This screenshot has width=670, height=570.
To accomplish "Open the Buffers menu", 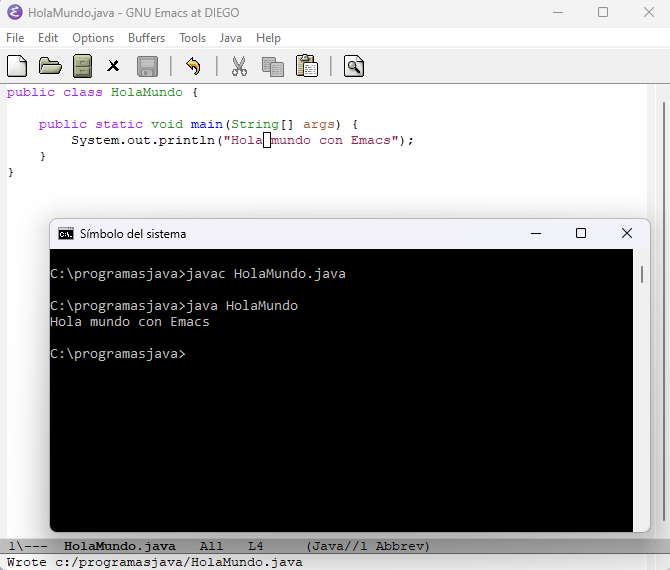I will point(147,38).
